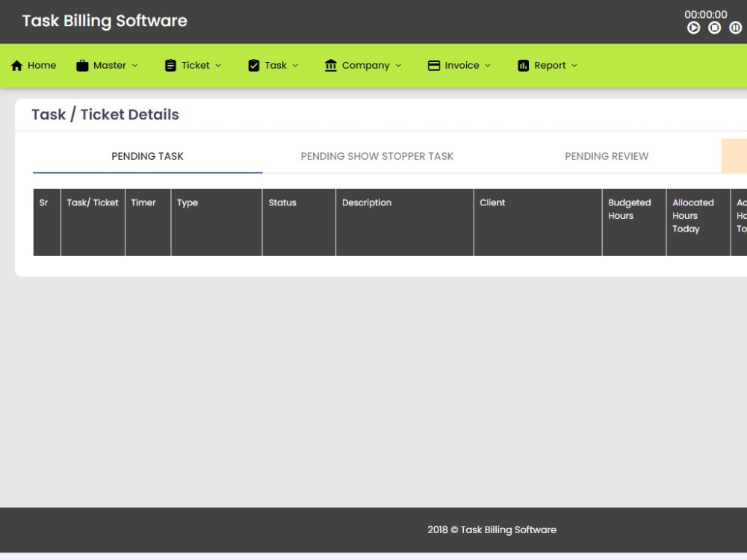Open the Task menu label
Viewport: 747px width, 560px height.
[x=276, y=65]
